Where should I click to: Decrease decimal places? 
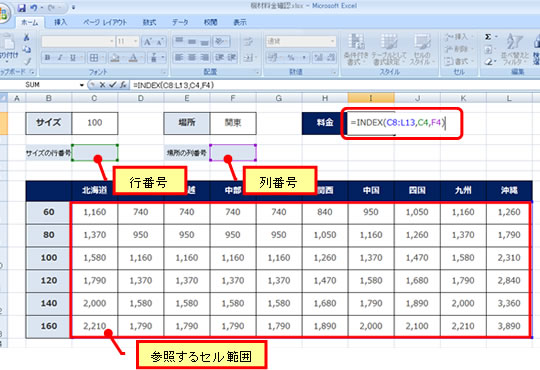coord(330,58)
